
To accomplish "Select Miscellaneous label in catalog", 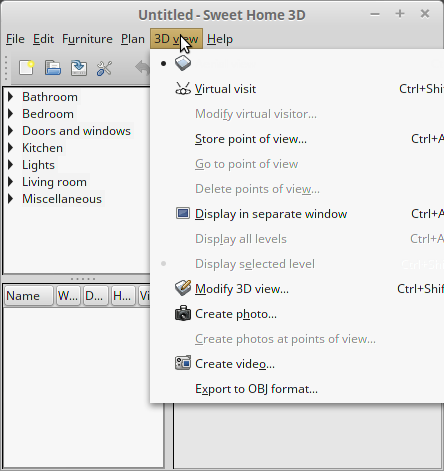I will tap(62, 199).
